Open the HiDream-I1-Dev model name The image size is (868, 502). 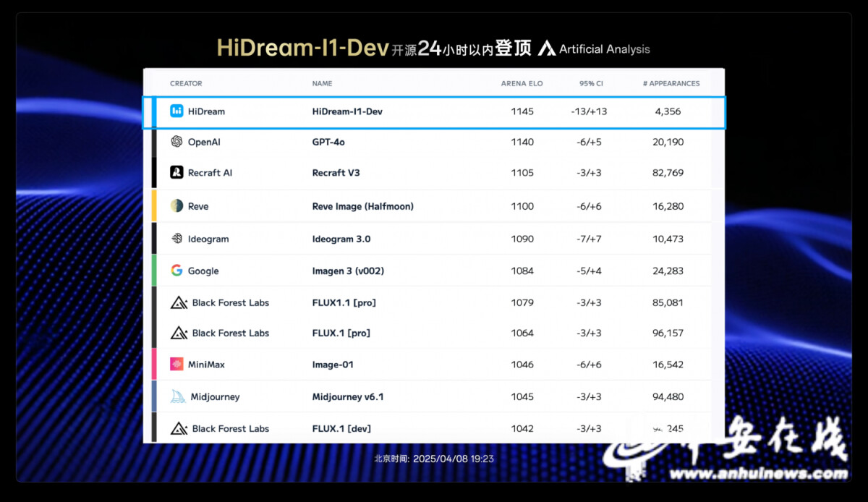347,111
